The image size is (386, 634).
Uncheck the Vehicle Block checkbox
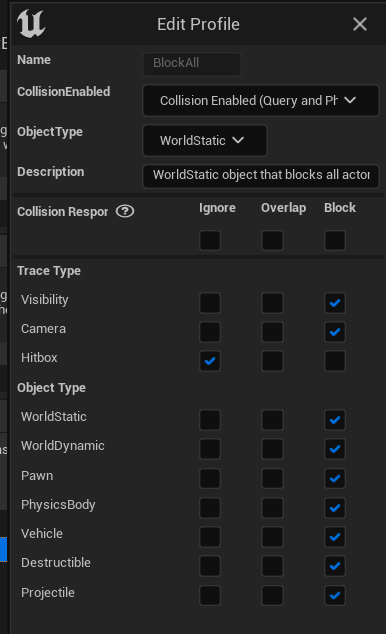coord(335,537)
